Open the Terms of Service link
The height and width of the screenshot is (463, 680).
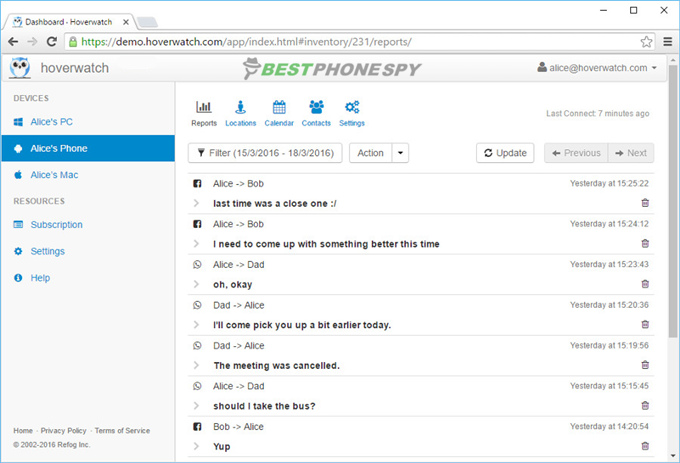coord(122,430)
